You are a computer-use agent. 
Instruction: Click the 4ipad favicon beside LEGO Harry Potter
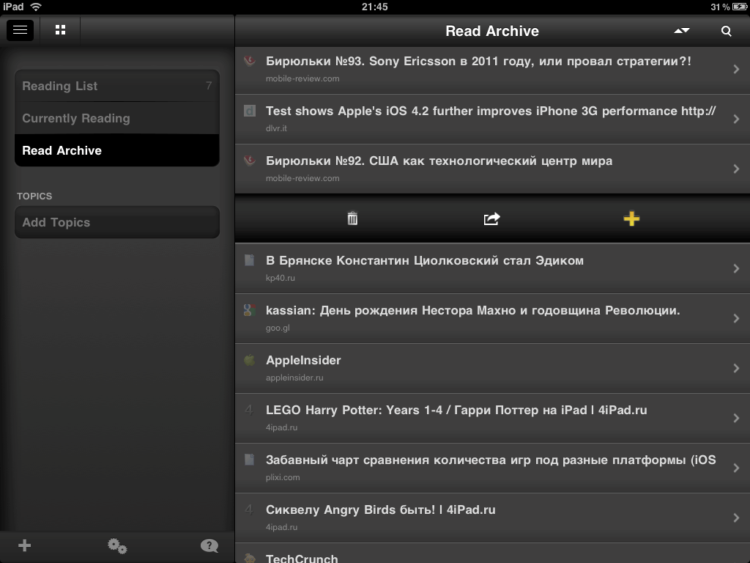click(x=249, y=410)
